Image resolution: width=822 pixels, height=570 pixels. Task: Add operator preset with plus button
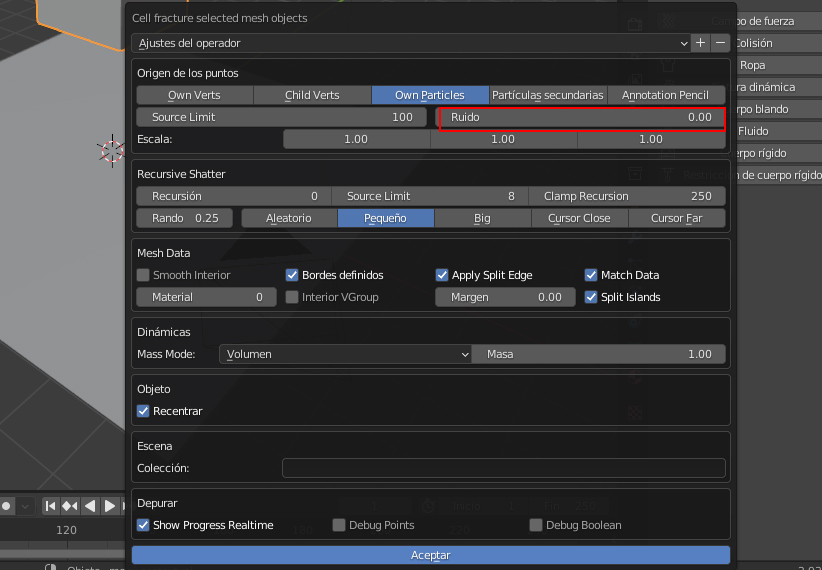tap(700, 43)
